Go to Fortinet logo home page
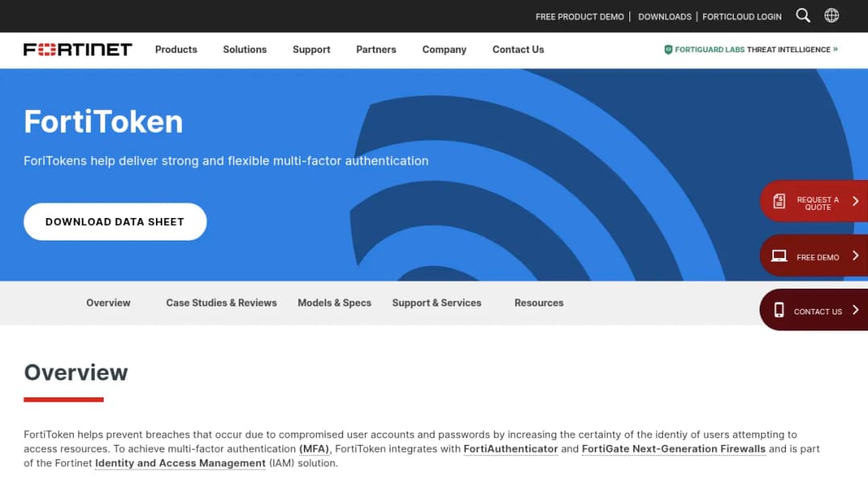 pyautogui.click(x=77, y=50)
